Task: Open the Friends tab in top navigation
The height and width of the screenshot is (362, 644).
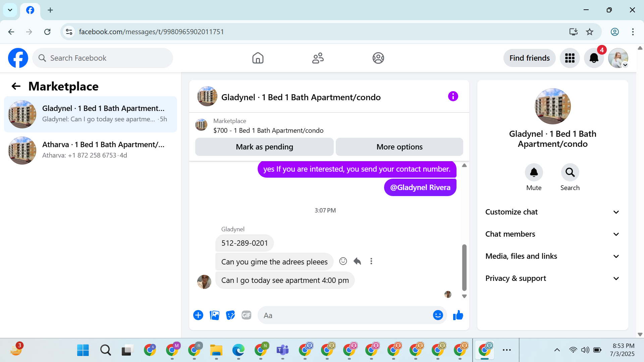Action: [318, 58]
